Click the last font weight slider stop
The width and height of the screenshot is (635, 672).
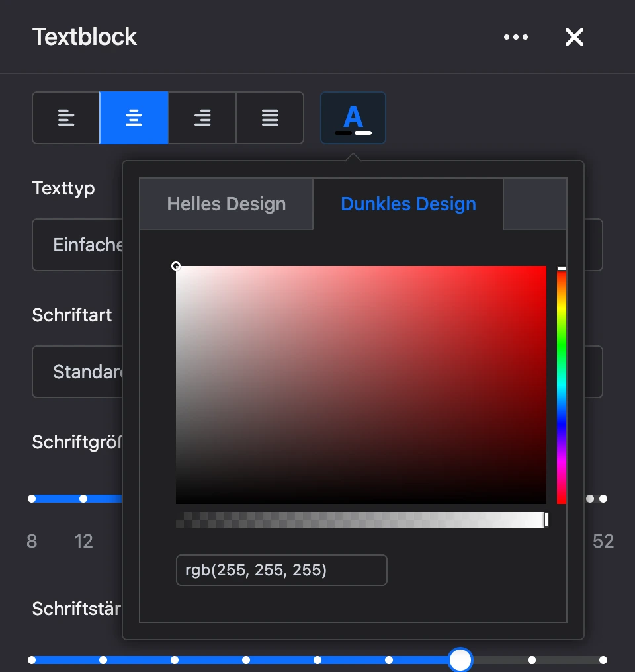[603, 660]
